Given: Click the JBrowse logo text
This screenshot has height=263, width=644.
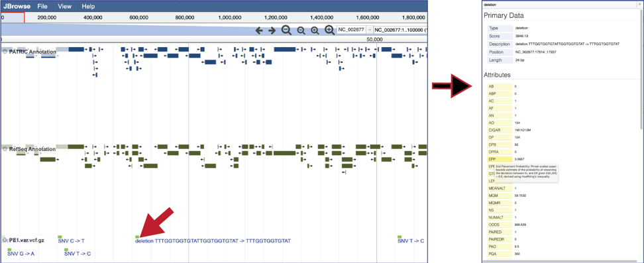Looking at the screenshot, I should pyautogui.click(x=17, y=6).
